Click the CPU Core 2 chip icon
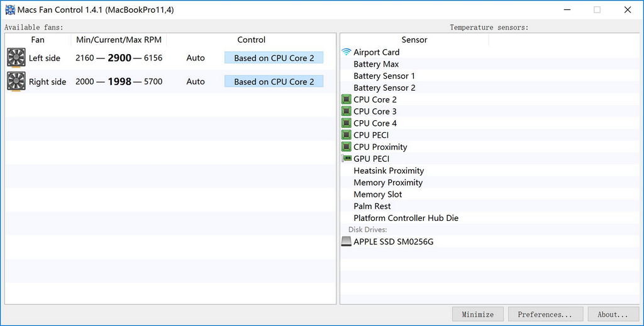The width and height of the screenshot is (644, 326). tap(346, 99)
